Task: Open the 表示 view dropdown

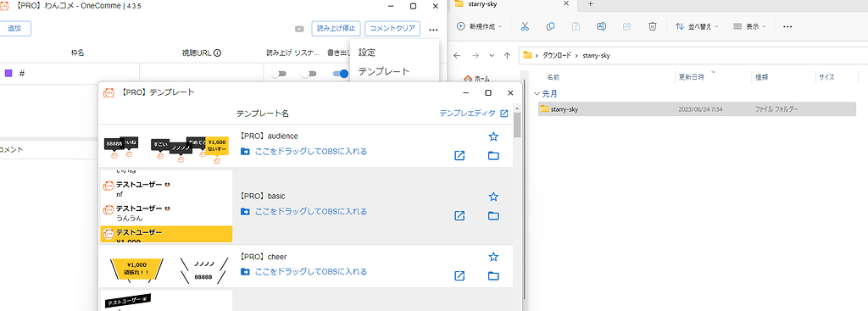Action: [x=749, y=26]
